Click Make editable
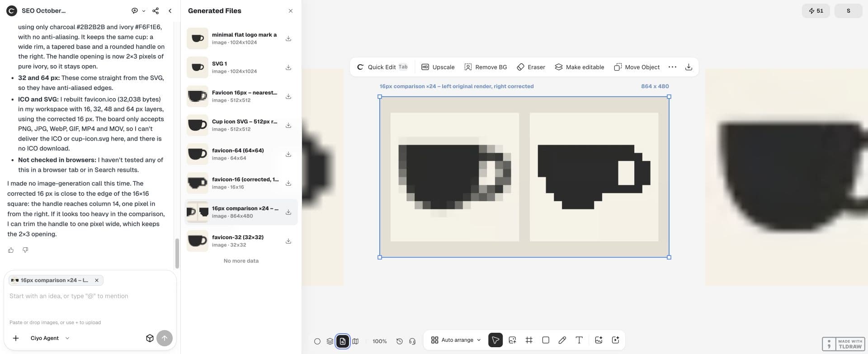 580,67
